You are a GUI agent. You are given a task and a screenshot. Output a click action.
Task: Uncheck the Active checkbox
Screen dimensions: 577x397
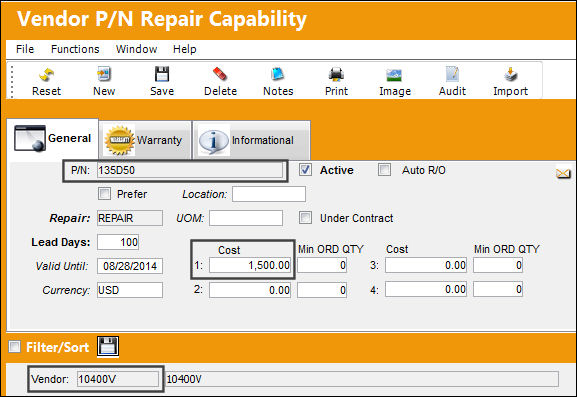click(305, 170)
